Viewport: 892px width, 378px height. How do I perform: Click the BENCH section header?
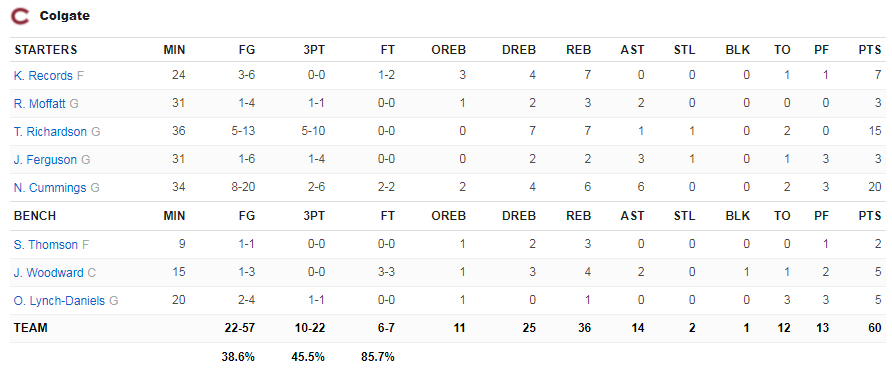(x=35, y=216)
